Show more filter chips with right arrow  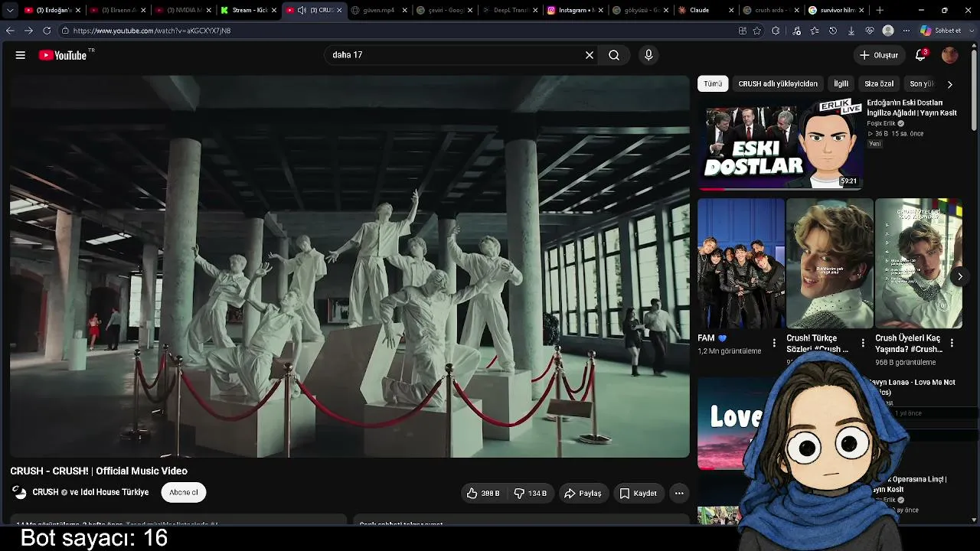click(x=950, y=84)
